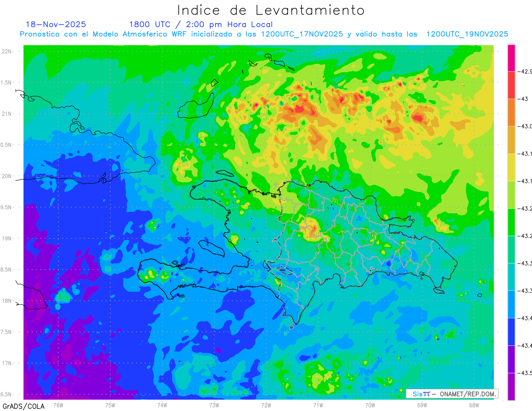Click the "-42.9" legend value
The image size is (532, 411).
(524, 71)
